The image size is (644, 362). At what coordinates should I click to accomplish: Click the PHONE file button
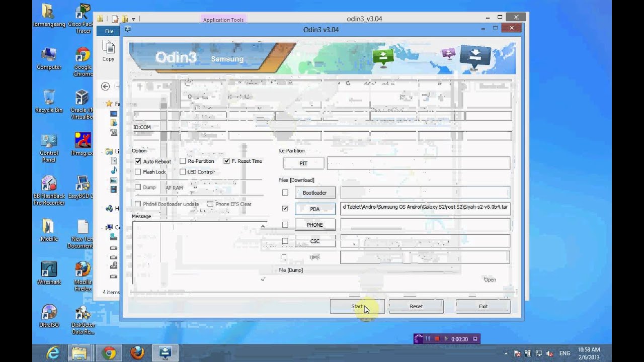tap(315, 225)
